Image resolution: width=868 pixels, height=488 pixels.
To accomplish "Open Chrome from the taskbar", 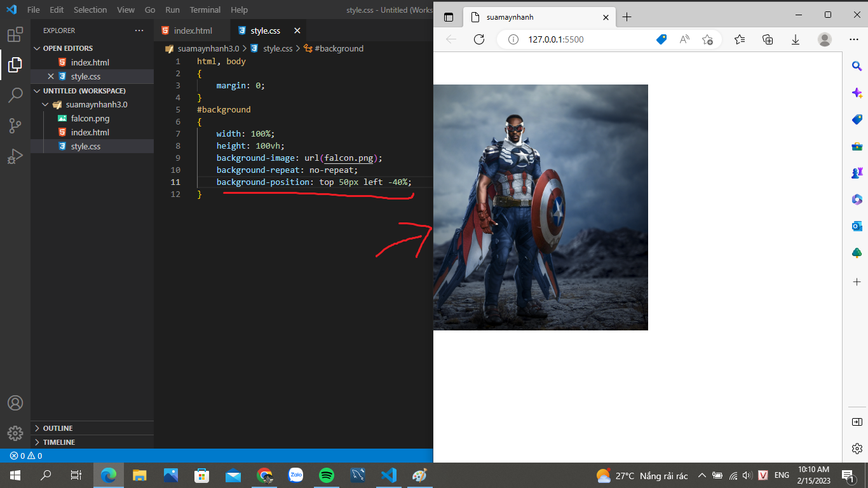I will click(x=264, y=475).
